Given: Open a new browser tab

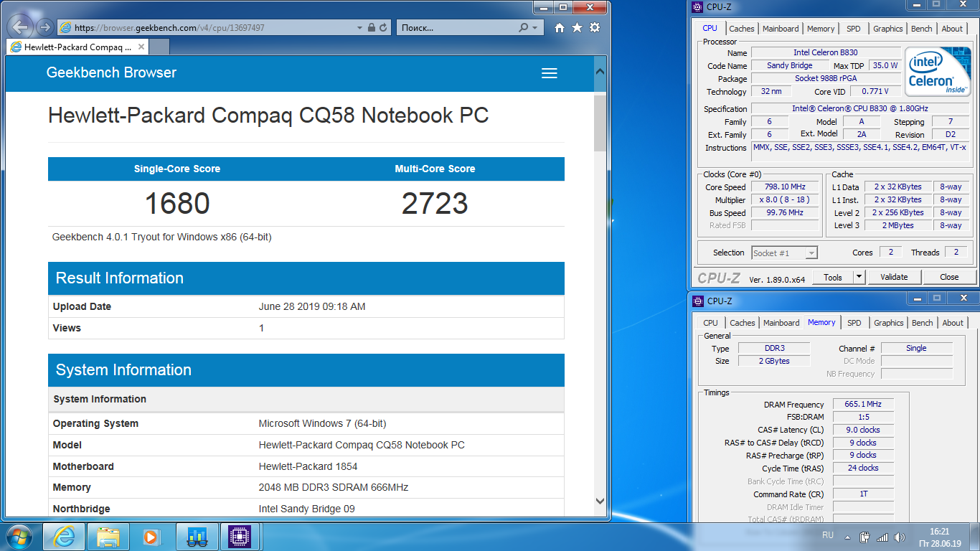Looking at the screenshot, I should pos(159,47).
